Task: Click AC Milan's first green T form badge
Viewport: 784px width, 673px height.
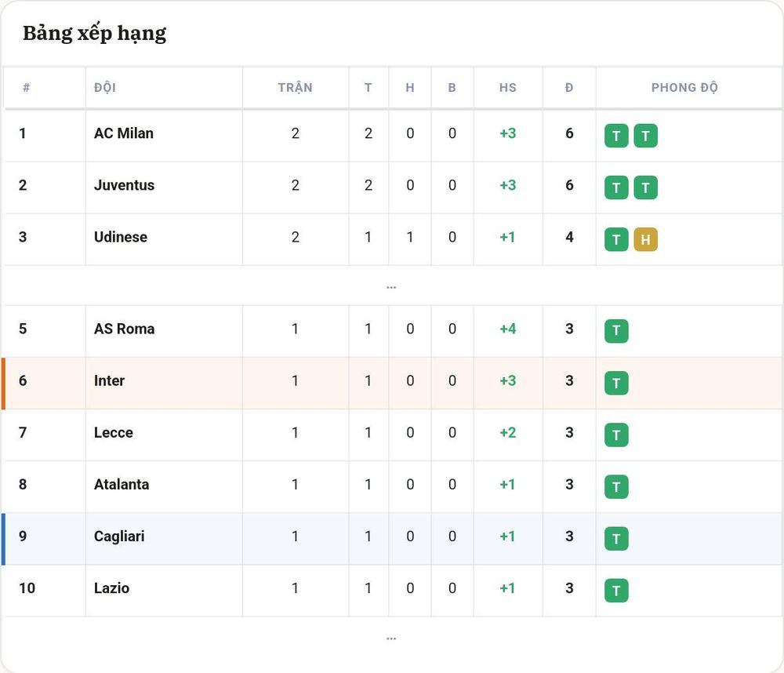Action: (x=616, y=136)
